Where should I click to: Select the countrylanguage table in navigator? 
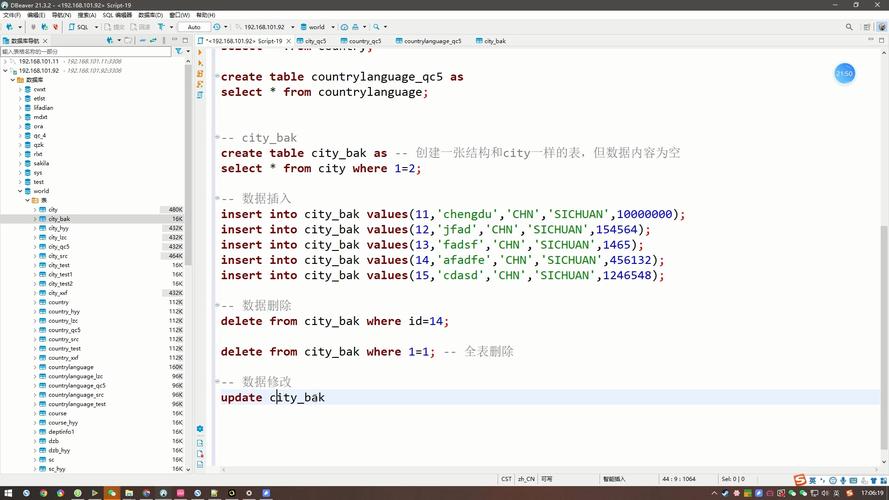(71, 367)
